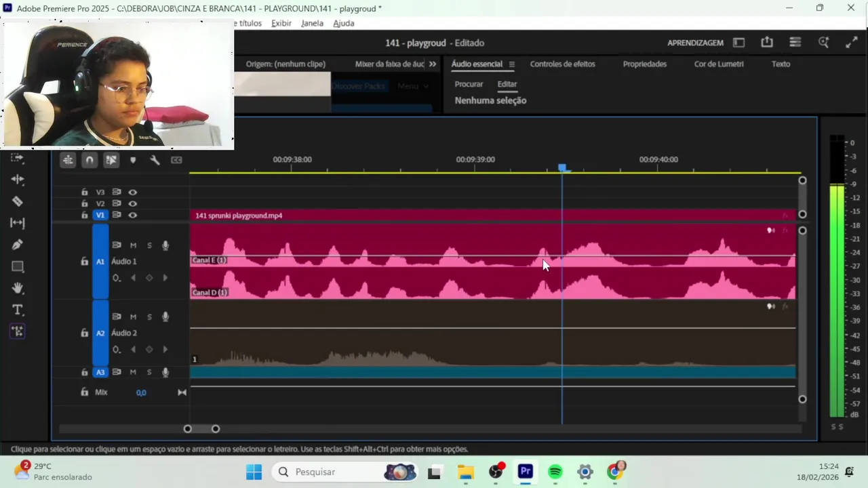Select the Editar button in Áudio essencial

[507, 84]
